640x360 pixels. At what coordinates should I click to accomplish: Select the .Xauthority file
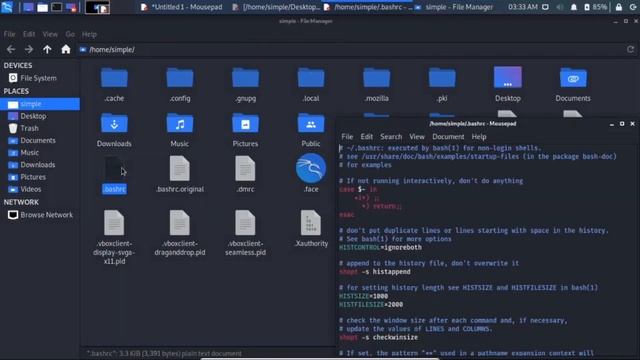311,229
